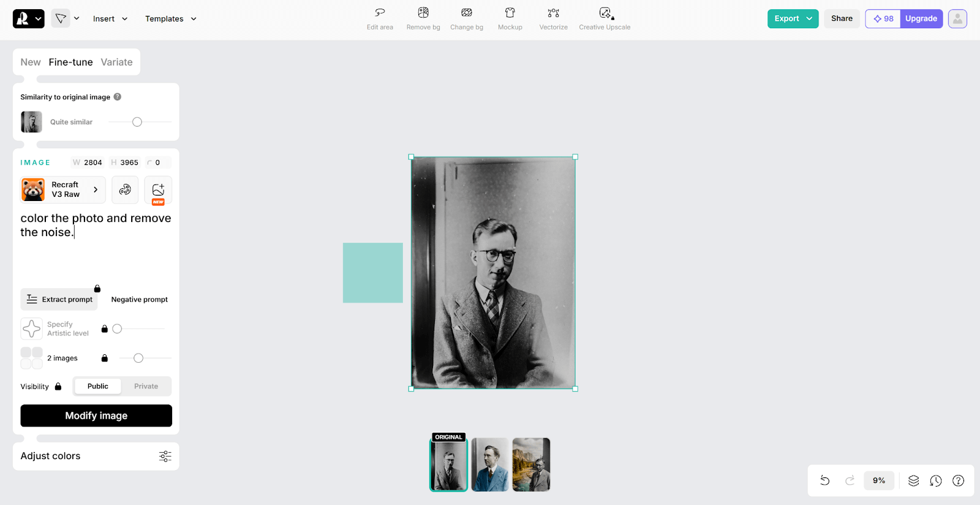
Task: Open the color palette icon
Action: click(x=125, y=190)
